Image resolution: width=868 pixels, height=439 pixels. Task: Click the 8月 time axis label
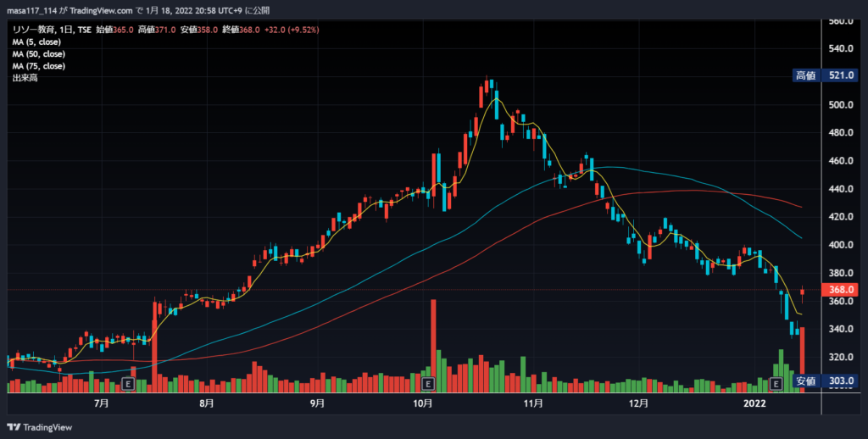(x=207, y=403)
